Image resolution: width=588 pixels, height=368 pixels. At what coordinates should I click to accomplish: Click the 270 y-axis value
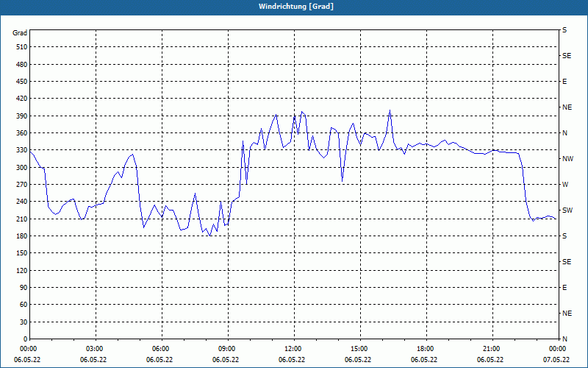pos(22,185)
